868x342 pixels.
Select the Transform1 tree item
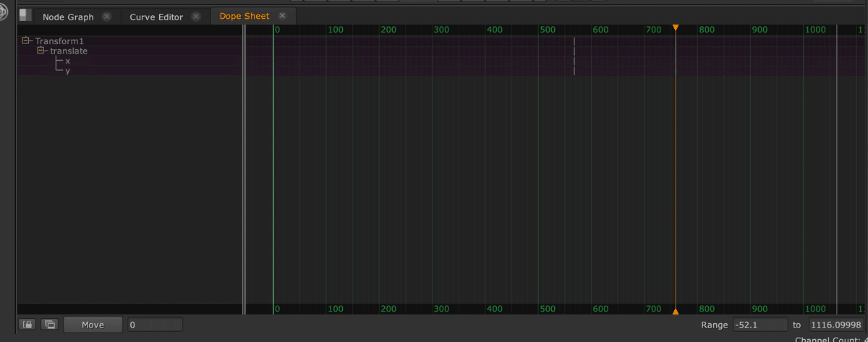tap(59, 41)
